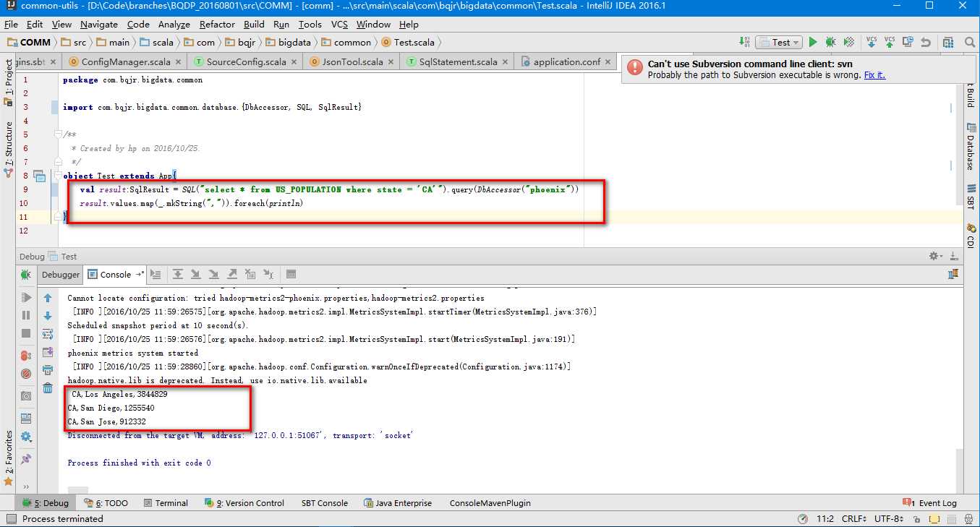Print console output icon
The width and height of the screenshot is (980, 527).
coord(48,370)
